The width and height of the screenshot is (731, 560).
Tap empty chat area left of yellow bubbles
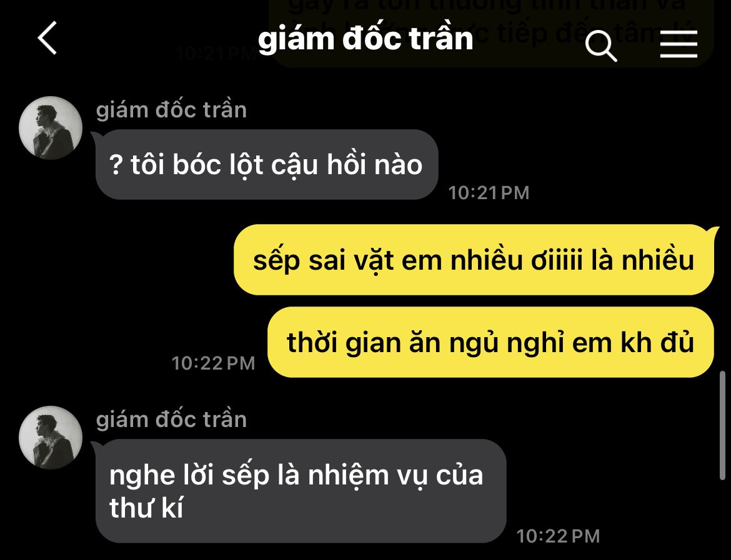click(117, 280)
